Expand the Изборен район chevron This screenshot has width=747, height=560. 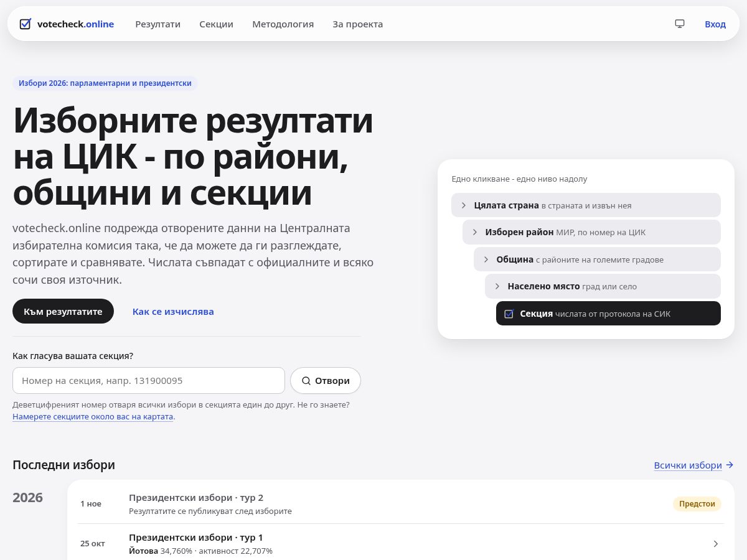(474, 232)
